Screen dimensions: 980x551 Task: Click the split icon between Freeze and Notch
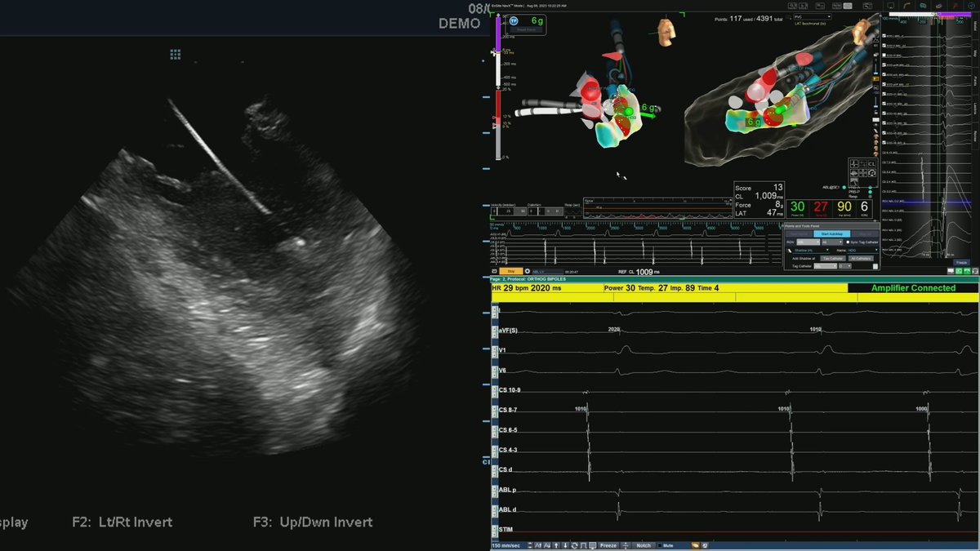click(626, 545)
